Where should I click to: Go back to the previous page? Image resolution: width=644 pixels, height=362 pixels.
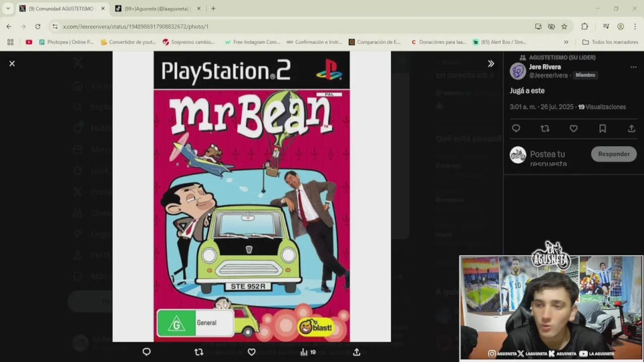(9, 27)
